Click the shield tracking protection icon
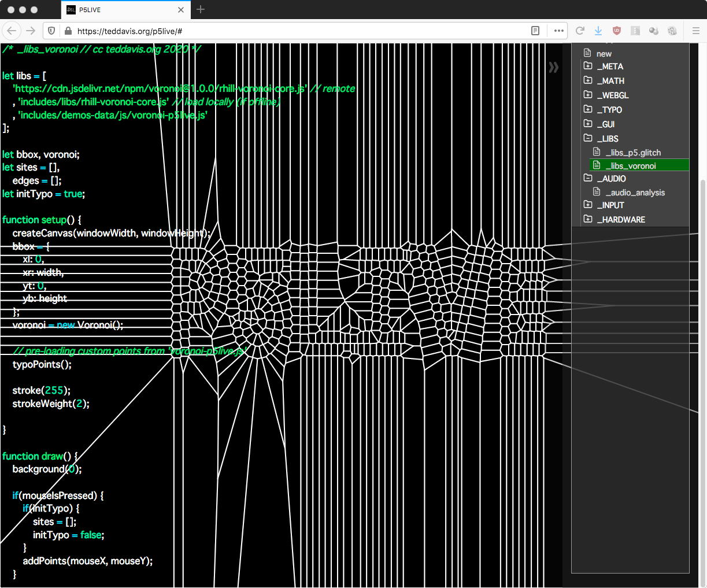This screenshot has width=707, height=588. [x=51, y=31]
